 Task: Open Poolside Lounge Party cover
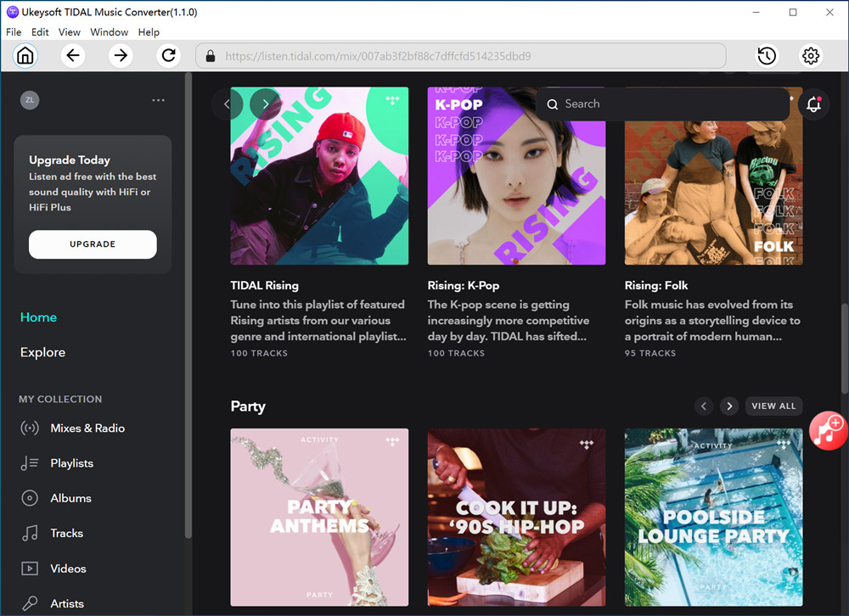click(714, 518)
